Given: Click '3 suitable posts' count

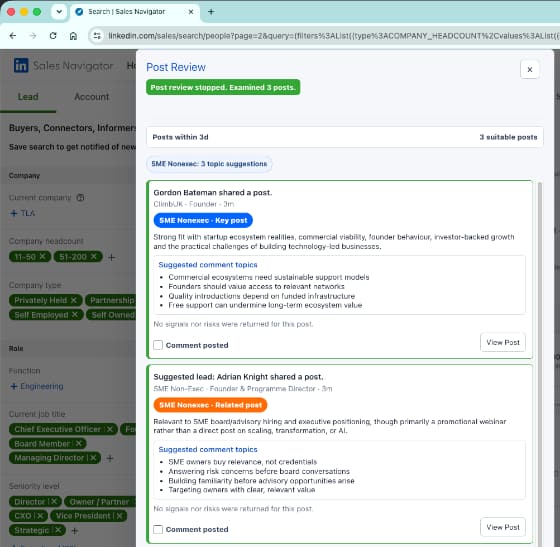Looking at the screenshot, I should click(x=508, y=137).
